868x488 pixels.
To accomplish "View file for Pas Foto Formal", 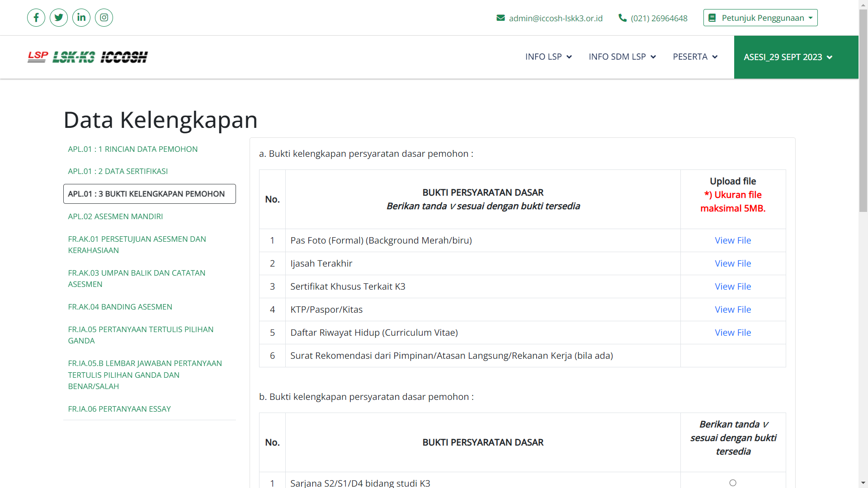I will point(733,240).
